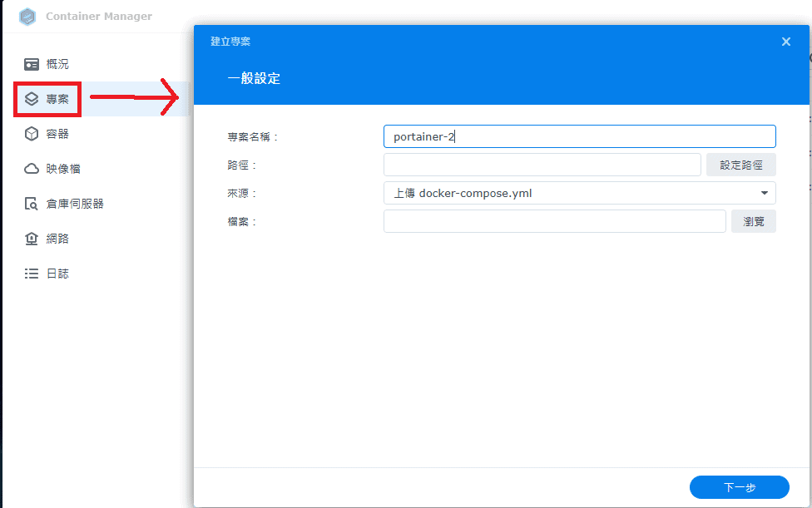This screenshot has width=812, height=508.
Task: Click the 概況 overview icon in sidebar
Action: click(x=32, y=64)
